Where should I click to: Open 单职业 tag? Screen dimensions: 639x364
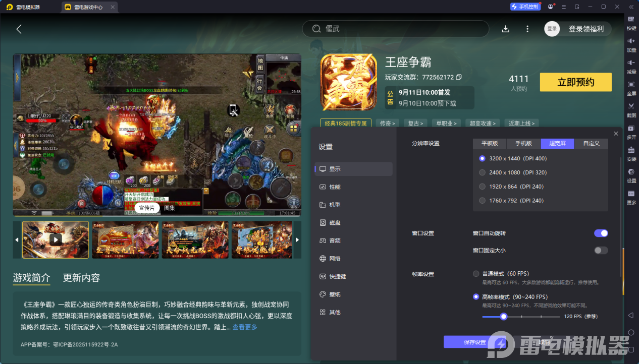[447, 123]
